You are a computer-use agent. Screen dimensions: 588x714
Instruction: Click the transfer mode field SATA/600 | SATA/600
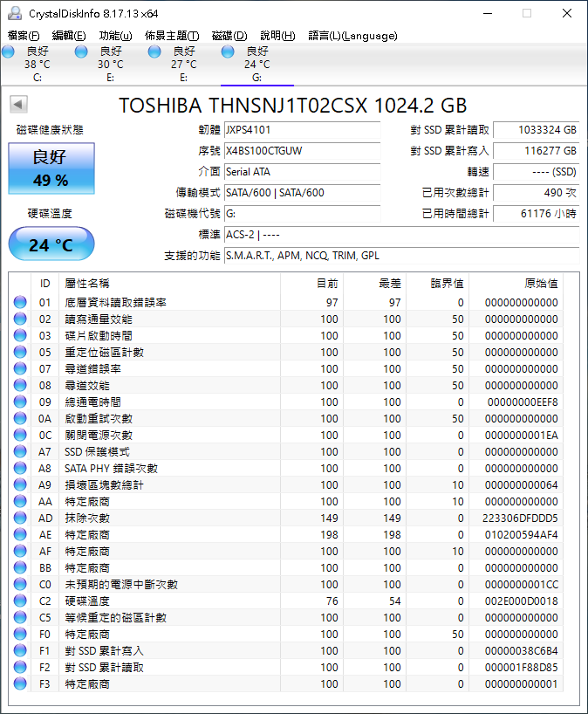[x=302, y=193]
